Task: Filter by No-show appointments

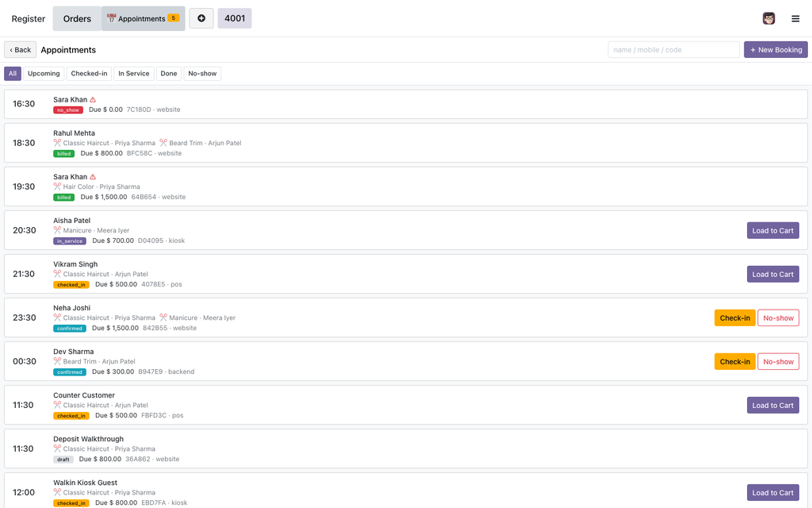Action: [x=202, y=74]
